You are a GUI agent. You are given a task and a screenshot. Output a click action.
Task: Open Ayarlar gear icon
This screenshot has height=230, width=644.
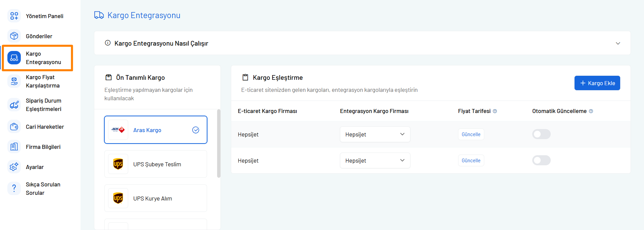pyautogui.click(x=14, y=167)
